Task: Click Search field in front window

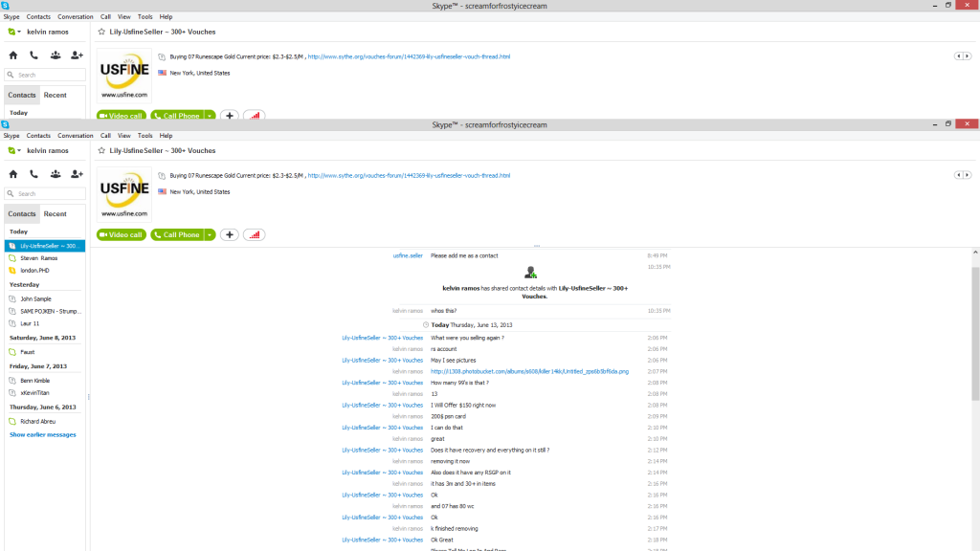Action: point(45,193)
